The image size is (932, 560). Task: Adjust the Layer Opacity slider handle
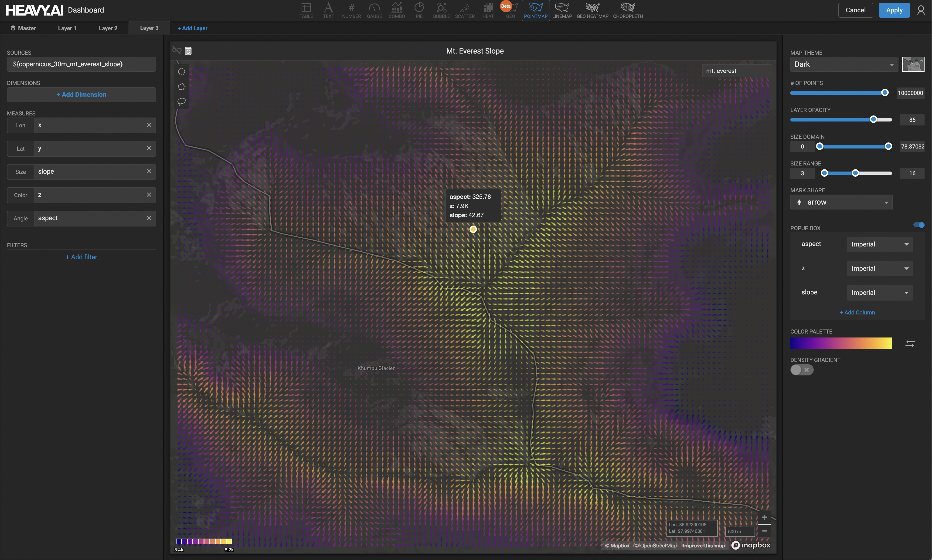point(873,120)
